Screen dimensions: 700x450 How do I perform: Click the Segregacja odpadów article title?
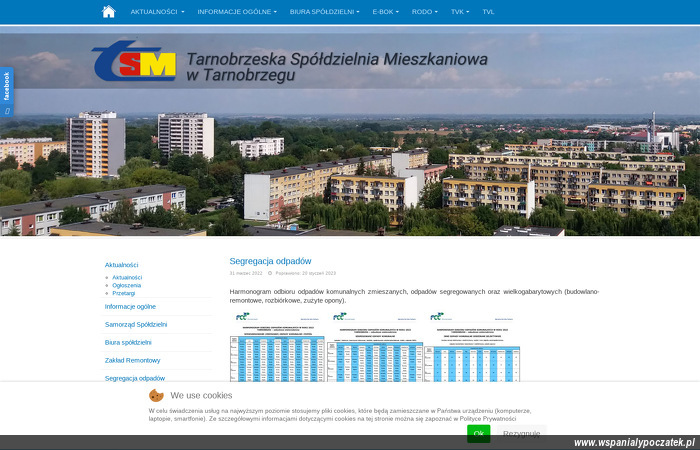[x=270, y=261]
